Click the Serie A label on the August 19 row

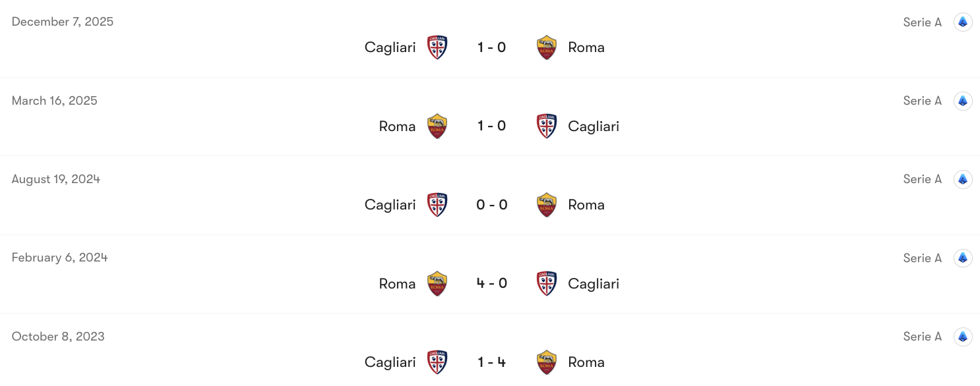pos(923,179)
